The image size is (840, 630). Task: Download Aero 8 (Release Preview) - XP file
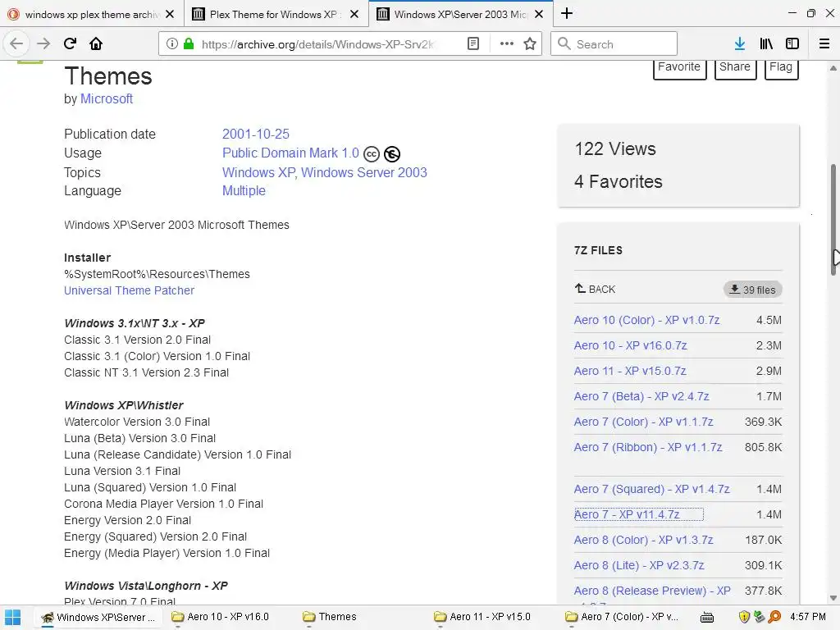pyautogui.click(x=652, y=591)
